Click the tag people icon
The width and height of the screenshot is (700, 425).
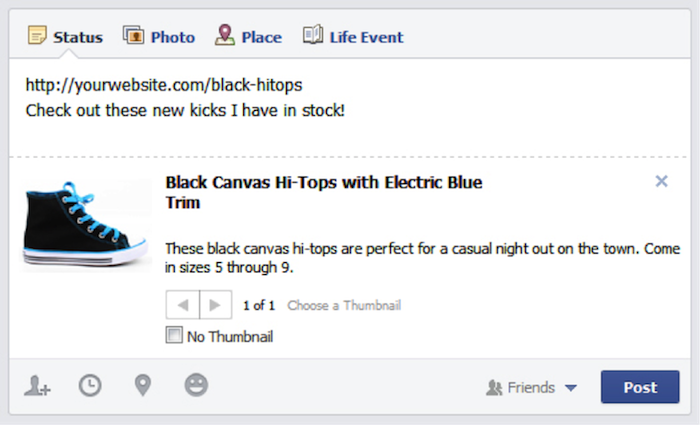pos(38,386)
